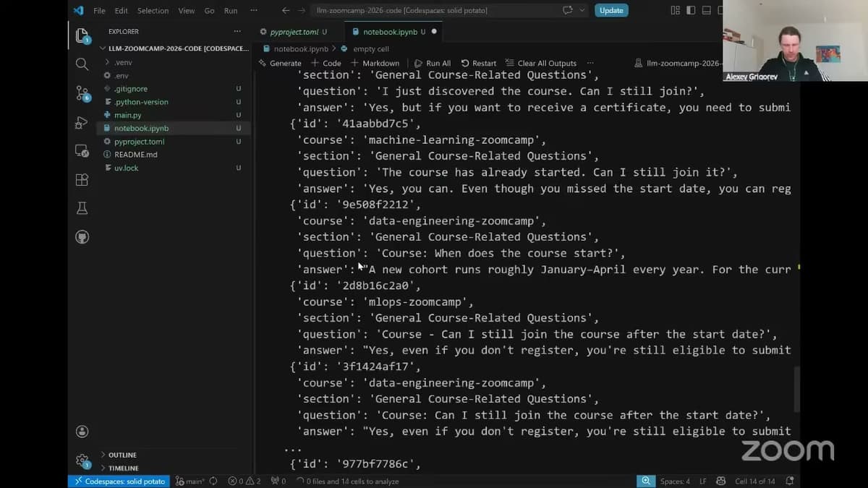
Task: Open errors and warnings in status bar
Action: [244, 481]
